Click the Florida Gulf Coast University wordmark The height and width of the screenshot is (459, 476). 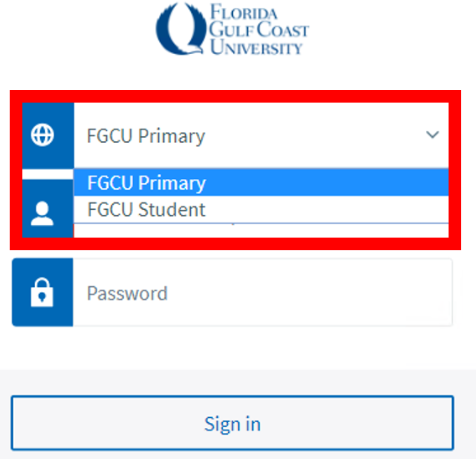[259, 29]
